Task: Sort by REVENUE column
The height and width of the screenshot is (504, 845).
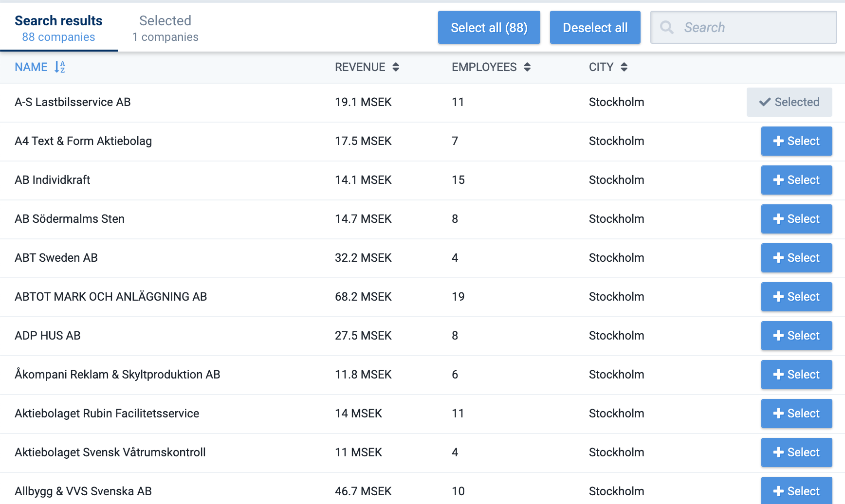Action: click(360, 67)
